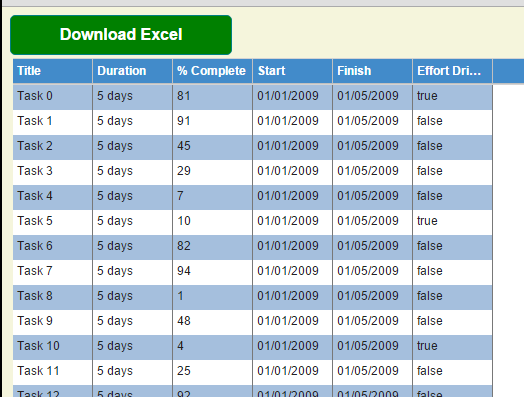Click Task 11 finish date 01/05/2009
The width and height of the screenshot is (524, 397).
[x=373, y=373]
